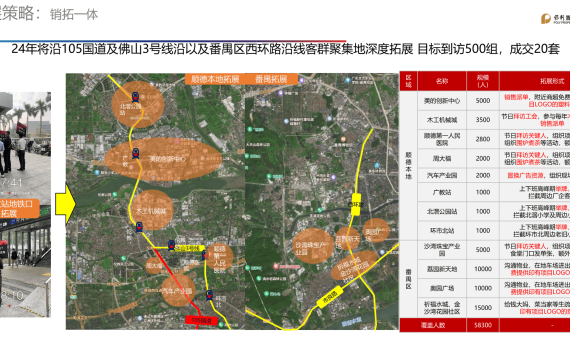This screenshot has width=570, height=360.
Task: Click the metro icon left of 佛山3号线 label
Action: click(x=171, y=245)
